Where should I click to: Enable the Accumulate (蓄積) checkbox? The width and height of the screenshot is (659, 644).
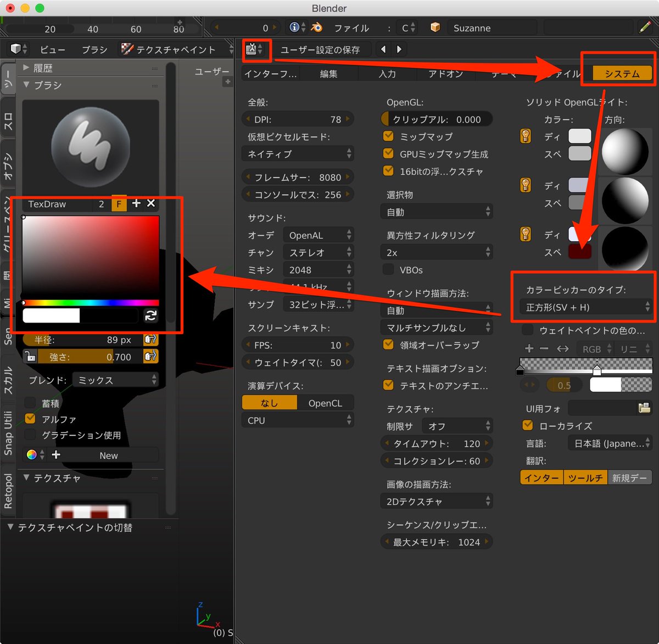coord(30,403)
